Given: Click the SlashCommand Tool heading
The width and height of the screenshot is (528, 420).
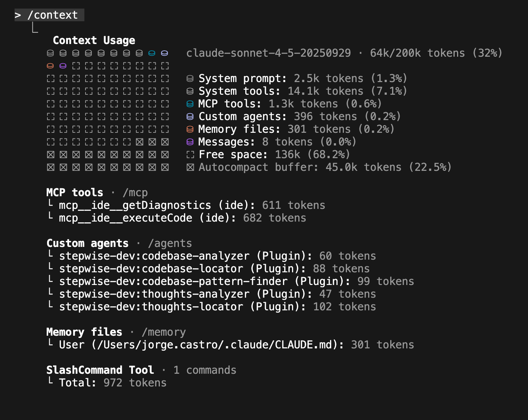Looking at the screenshot, I should tap(100, 370).
